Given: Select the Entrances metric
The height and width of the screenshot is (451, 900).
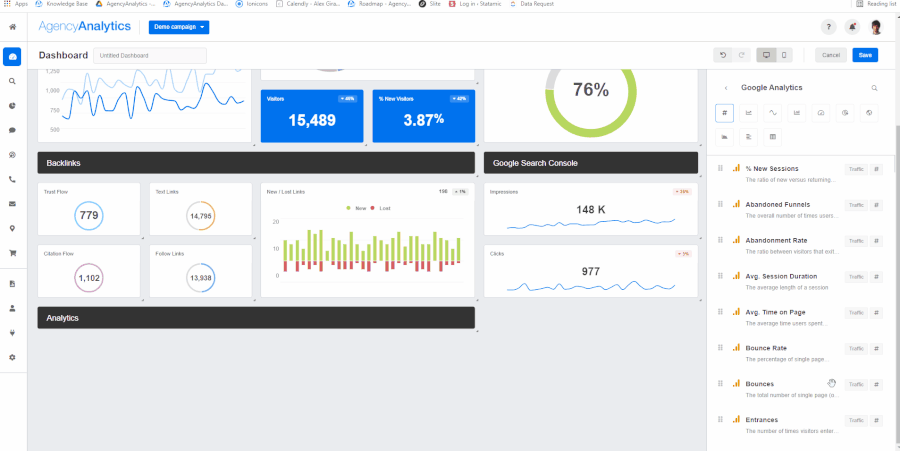Looking at the screenshot, I should click(x=800, y=425).
